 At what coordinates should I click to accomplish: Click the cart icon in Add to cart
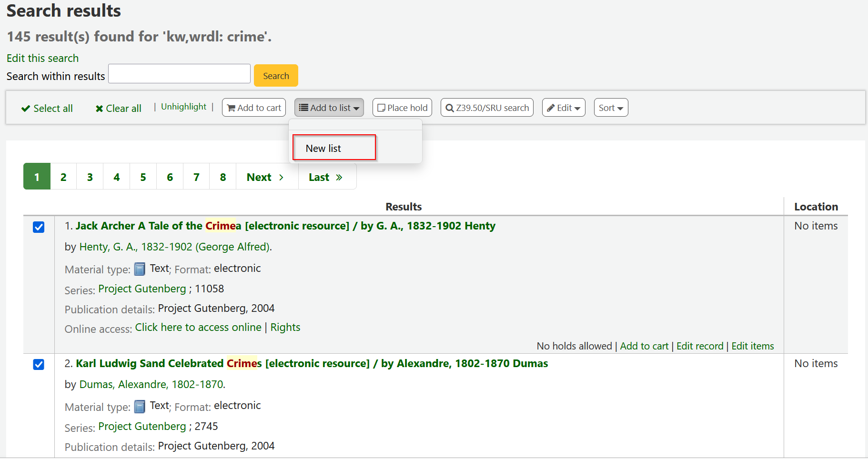tap(232, 108)
